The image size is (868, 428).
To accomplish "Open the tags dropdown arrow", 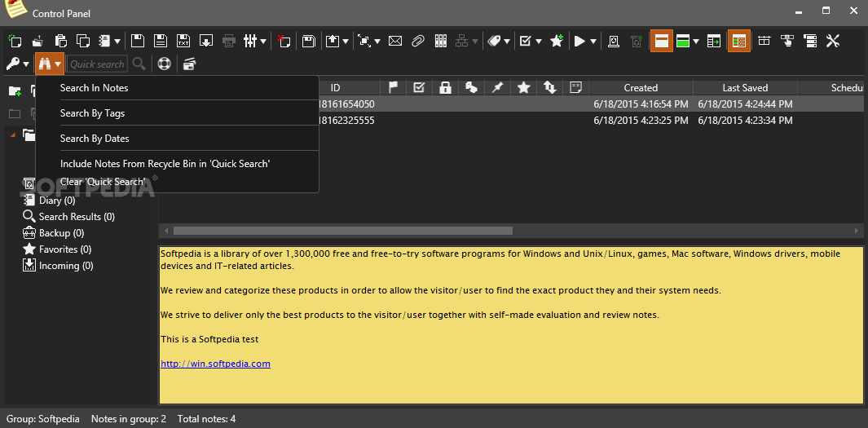I will (506, 41).
